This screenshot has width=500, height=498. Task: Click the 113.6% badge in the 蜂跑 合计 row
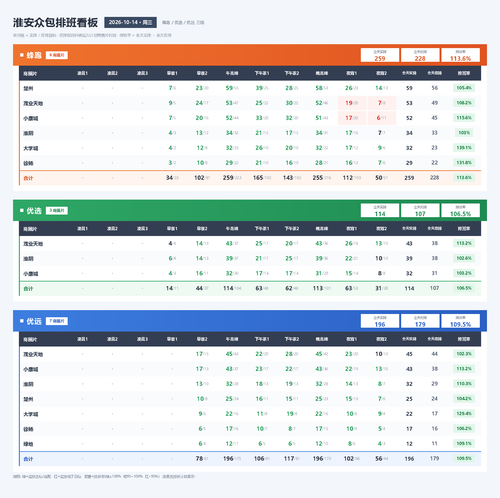464,178
